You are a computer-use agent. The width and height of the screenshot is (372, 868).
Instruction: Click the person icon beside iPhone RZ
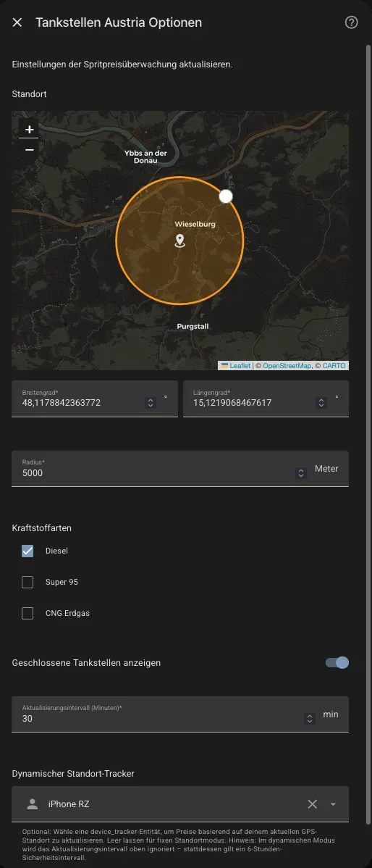point(33,804)
